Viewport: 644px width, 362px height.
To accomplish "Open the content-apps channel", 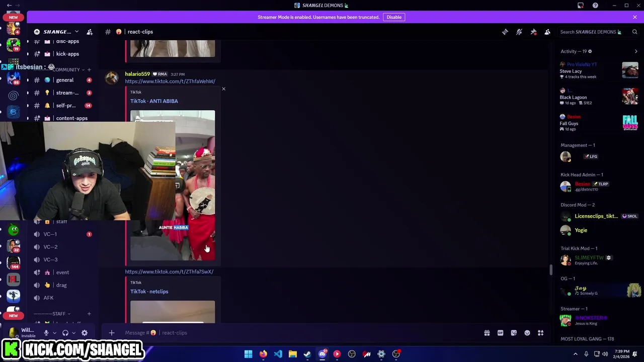I will pos(63,118).
